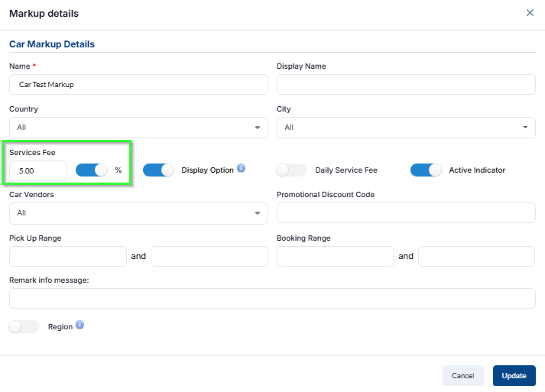Click the Daily Service Fee label
This screenshot has height=392, width=545.
click(x=346, y=170)
